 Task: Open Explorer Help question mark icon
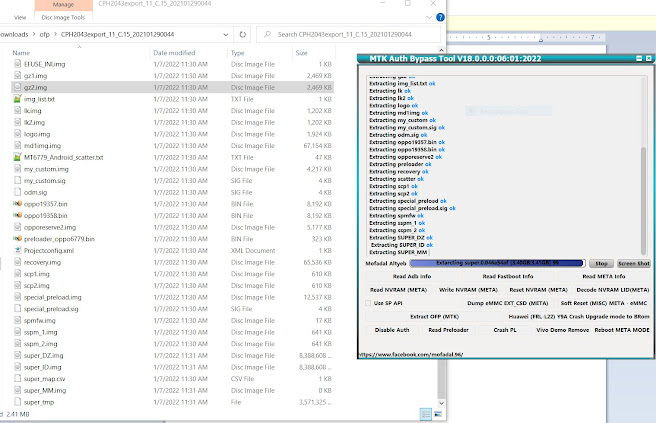click(x=440, y=17)
